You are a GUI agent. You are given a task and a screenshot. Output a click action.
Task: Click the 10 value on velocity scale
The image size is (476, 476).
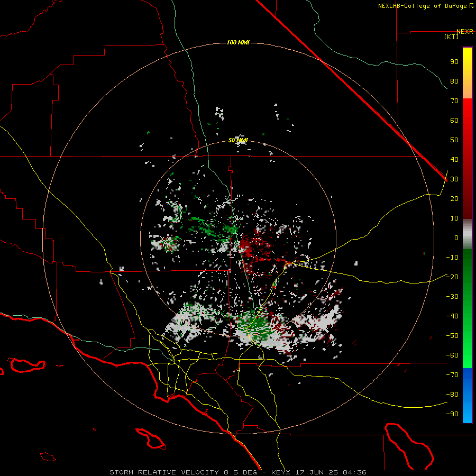tap(454, 218)
